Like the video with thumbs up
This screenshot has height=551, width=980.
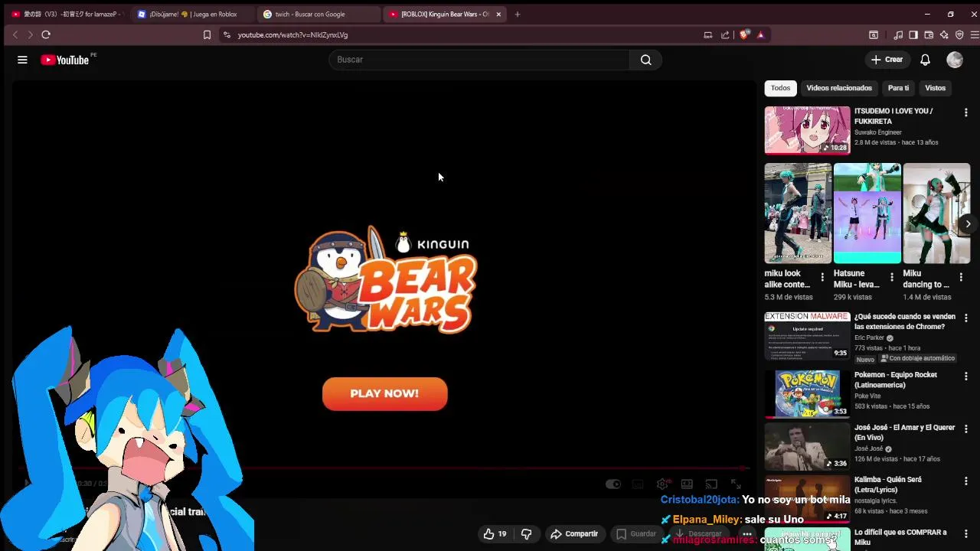(494, 533)
